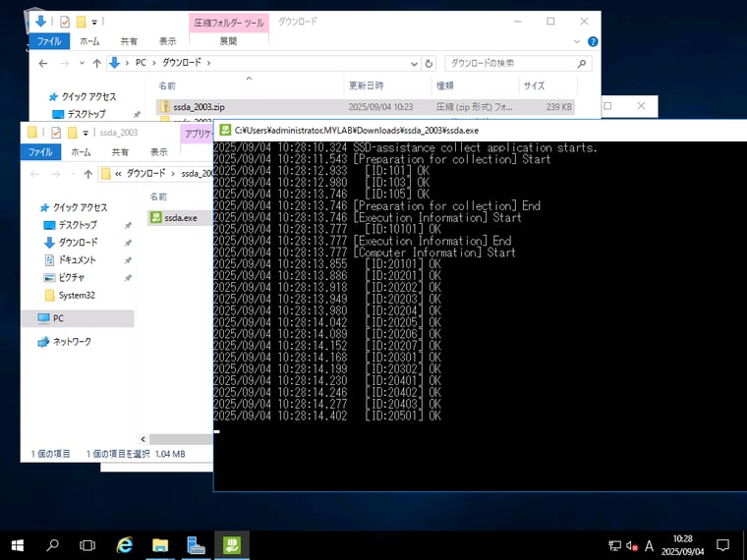Click the taskbar search magnifier icon
Screen dimensions: 747x560
[x=53, y=544]
